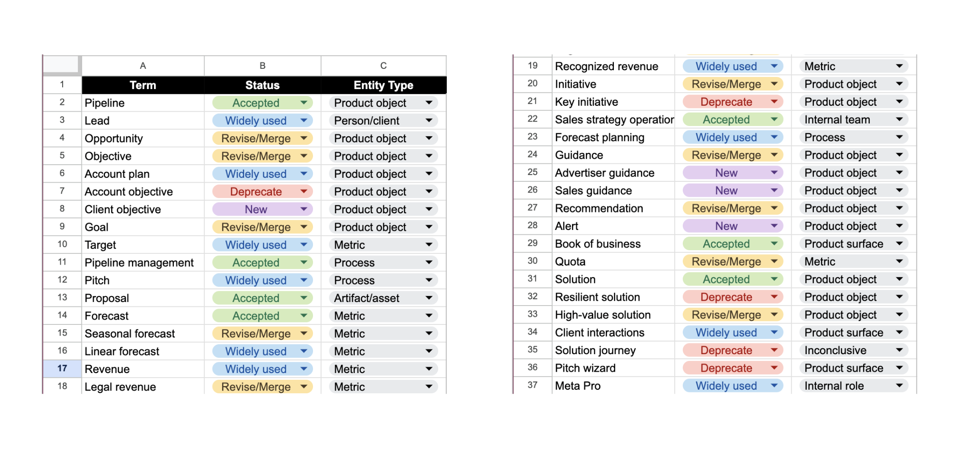Select column A header
This screenshot has height=459, width=980.
pos(143,66)
